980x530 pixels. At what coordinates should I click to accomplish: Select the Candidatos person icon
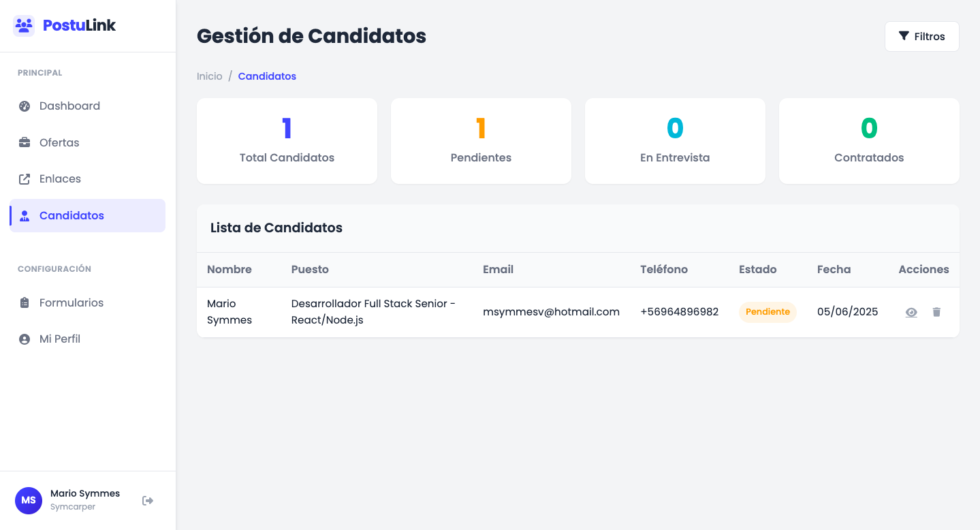(x=25, y=215)
